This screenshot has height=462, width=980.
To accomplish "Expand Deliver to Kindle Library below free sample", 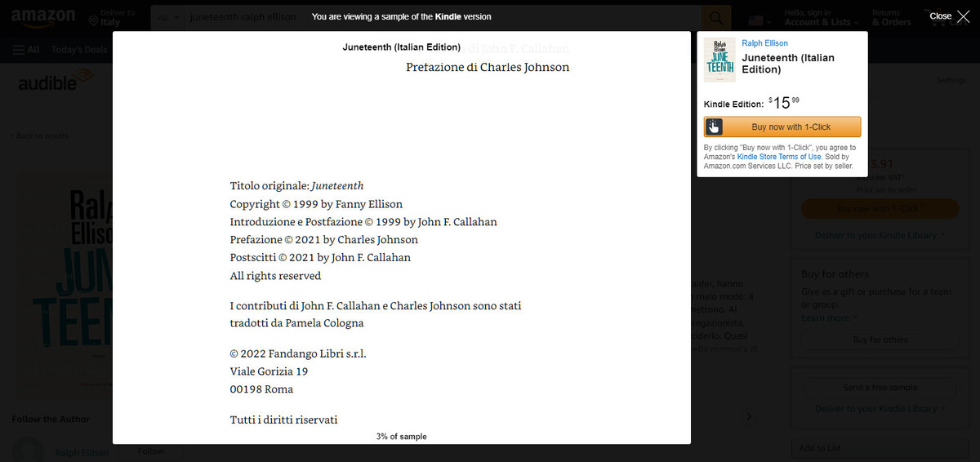I will (x=880, y=408).
